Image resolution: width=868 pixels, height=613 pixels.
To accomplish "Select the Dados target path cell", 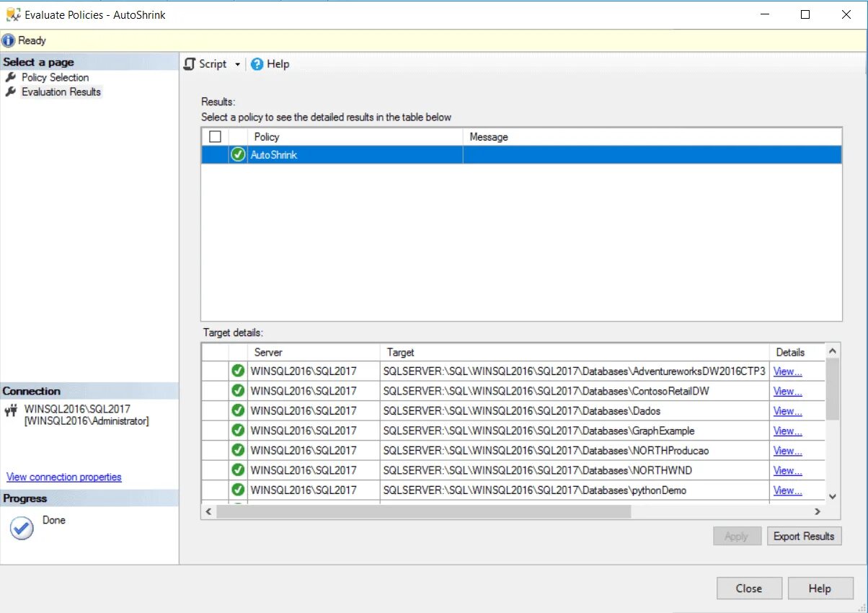I will point(574,411).
